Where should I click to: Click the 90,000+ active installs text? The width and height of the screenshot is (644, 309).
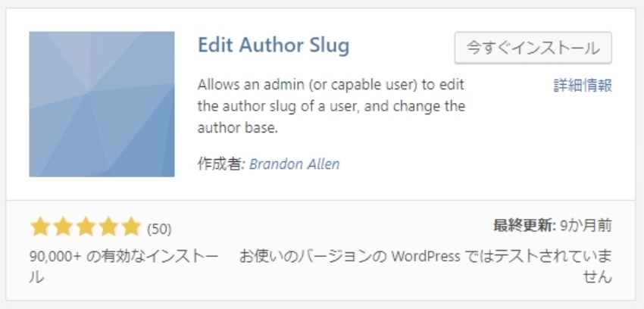click(x=123, y=267)
